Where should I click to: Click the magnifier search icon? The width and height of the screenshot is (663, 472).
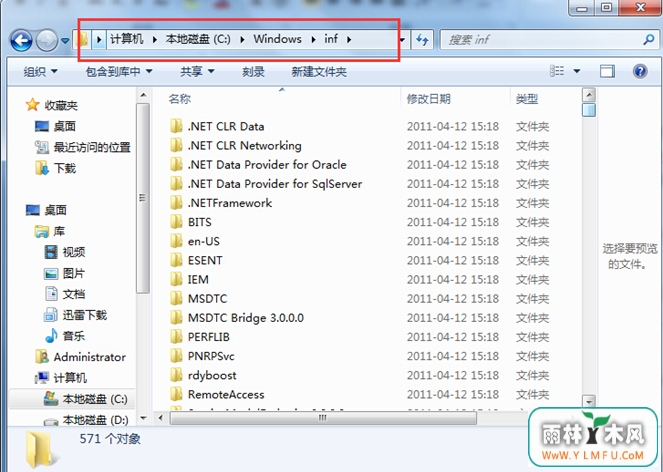648,40
